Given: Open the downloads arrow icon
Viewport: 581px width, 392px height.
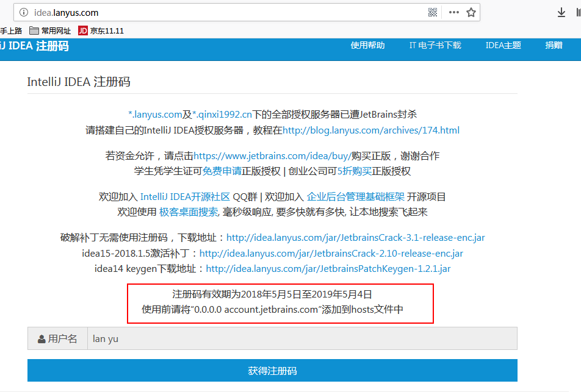Looking at the screenshot, I should coord(561,13).
